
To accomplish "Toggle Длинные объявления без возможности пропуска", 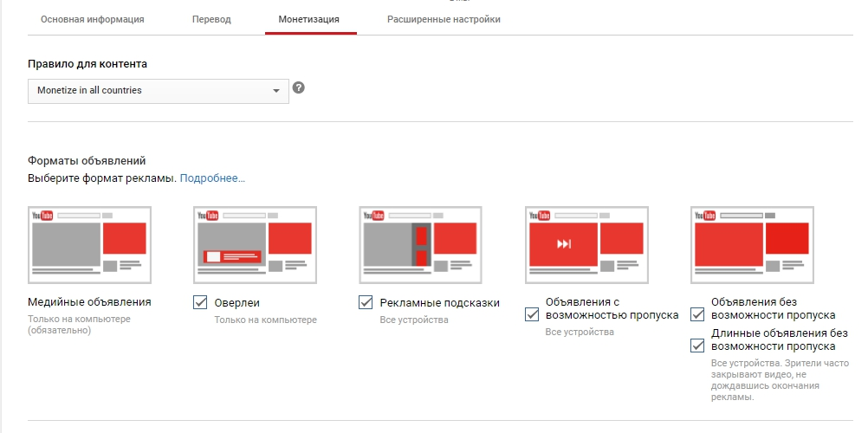I will pyautogui.click(x=697, y=346).
